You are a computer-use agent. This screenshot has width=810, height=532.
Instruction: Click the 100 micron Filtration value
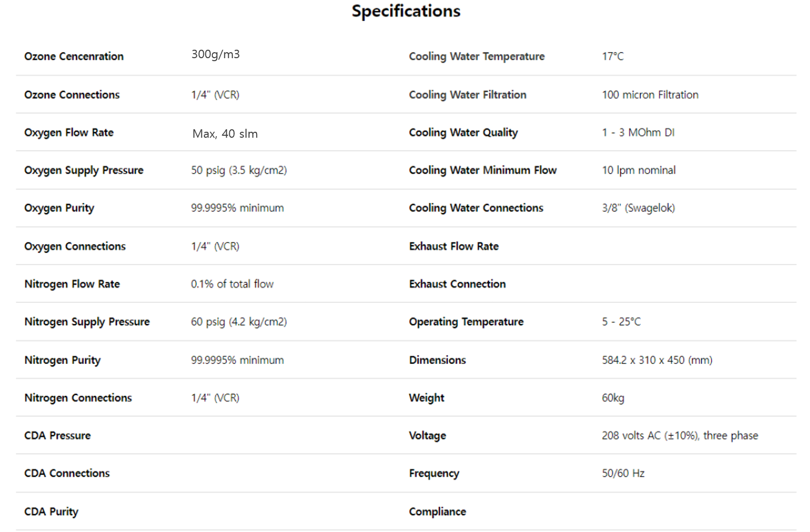[650, 94]
